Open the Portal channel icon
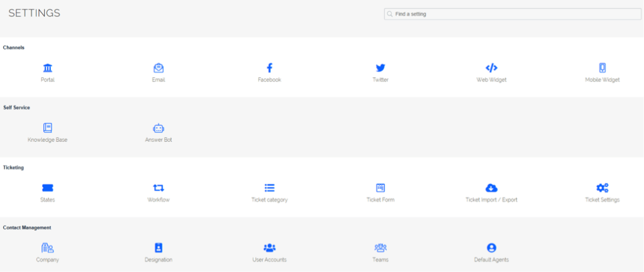 click(x=48, y=68)
